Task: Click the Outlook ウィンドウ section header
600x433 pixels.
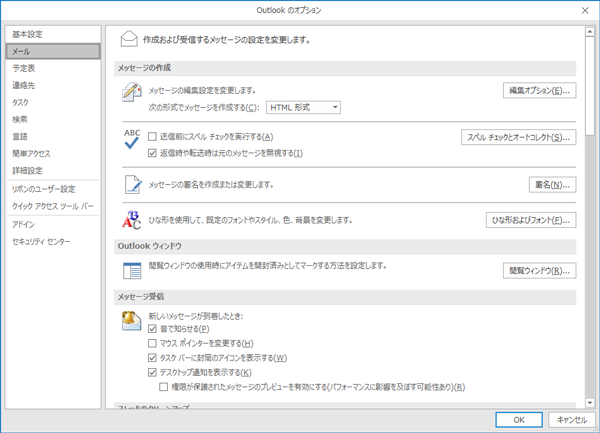Action: click(345, 246)
